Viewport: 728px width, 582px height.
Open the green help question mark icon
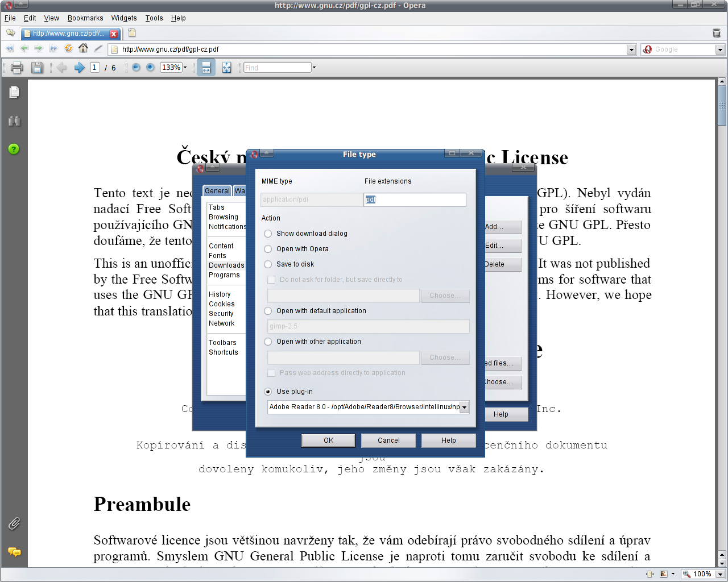[x=14, y=149]
